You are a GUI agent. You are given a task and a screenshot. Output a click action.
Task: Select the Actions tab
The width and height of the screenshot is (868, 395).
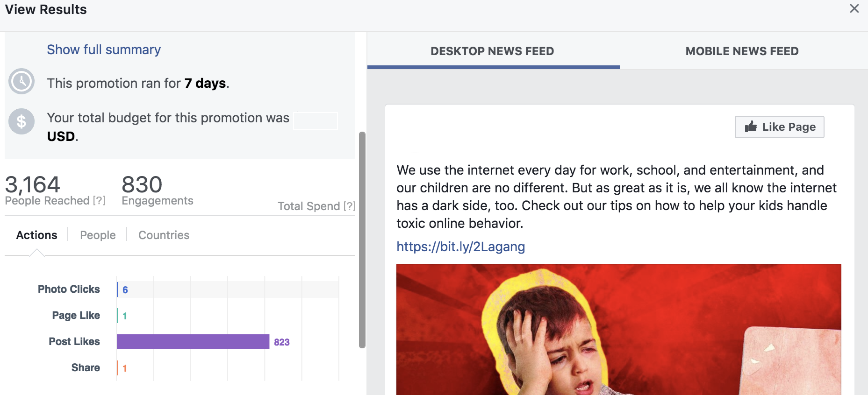coord(37,235)
